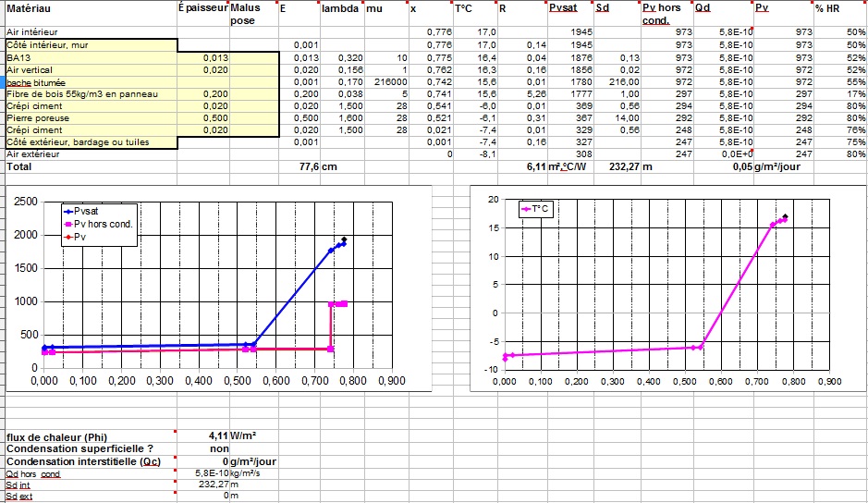The width and height of the screenshot is (868, 503).
Task: Select the 'Air extérieur' row label
Action: (92, 154)
